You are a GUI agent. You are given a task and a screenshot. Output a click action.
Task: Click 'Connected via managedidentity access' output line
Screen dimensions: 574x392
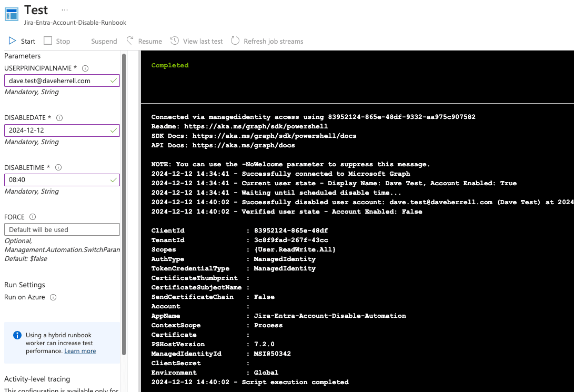click(314, 117)
